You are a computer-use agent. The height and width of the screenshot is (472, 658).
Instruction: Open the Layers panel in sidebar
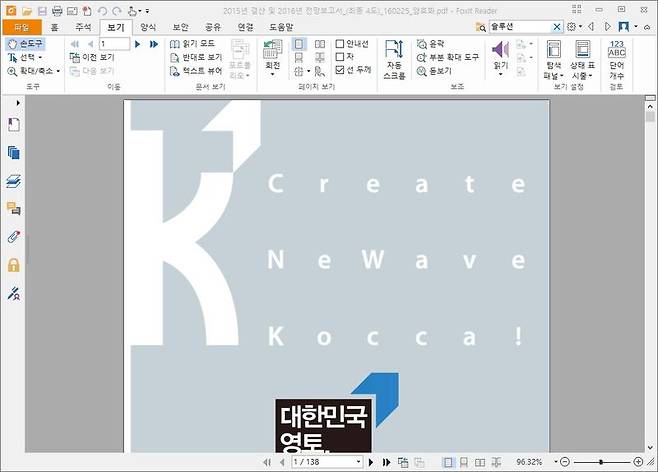13,181
